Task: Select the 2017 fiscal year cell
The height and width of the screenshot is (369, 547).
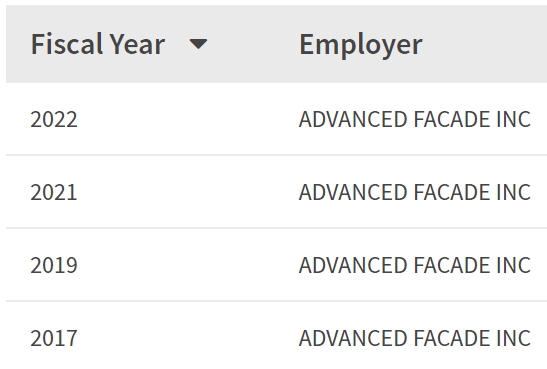Action: coord(54,338)
